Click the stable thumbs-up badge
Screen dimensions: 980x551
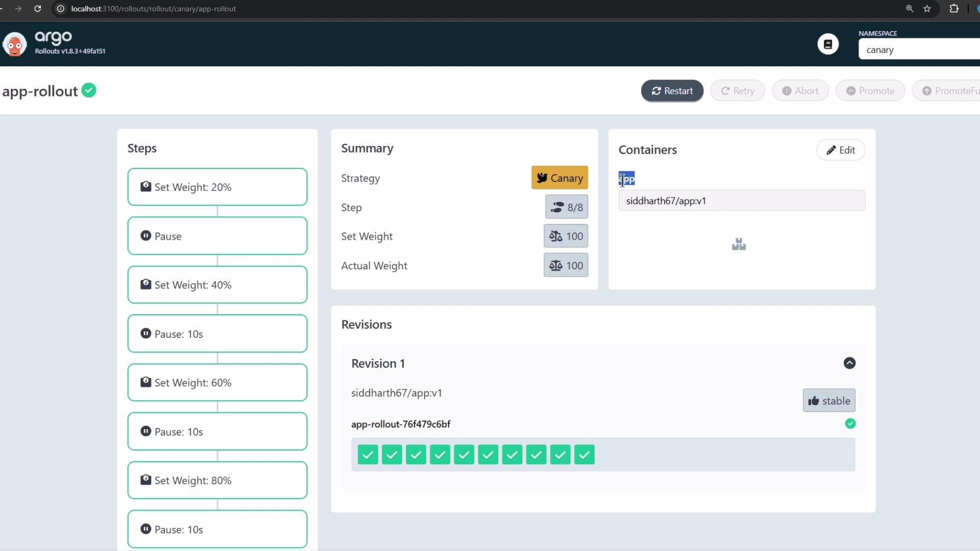829,401
